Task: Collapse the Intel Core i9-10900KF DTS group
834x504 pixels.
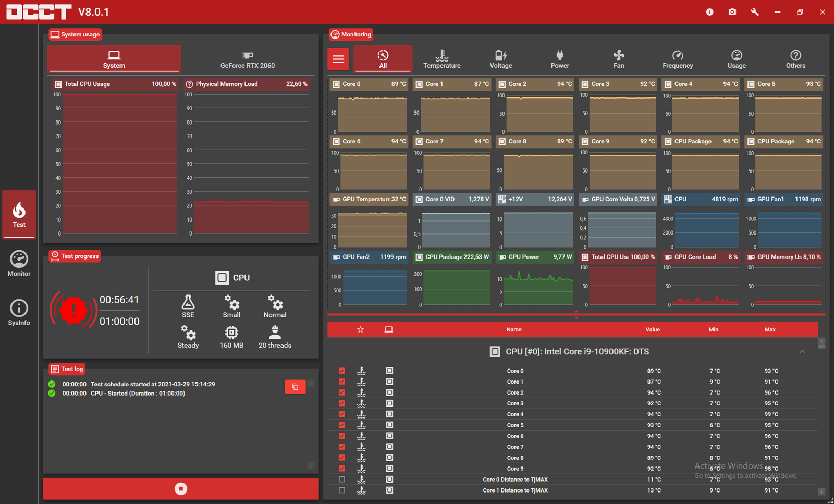Action: point(802,352)
